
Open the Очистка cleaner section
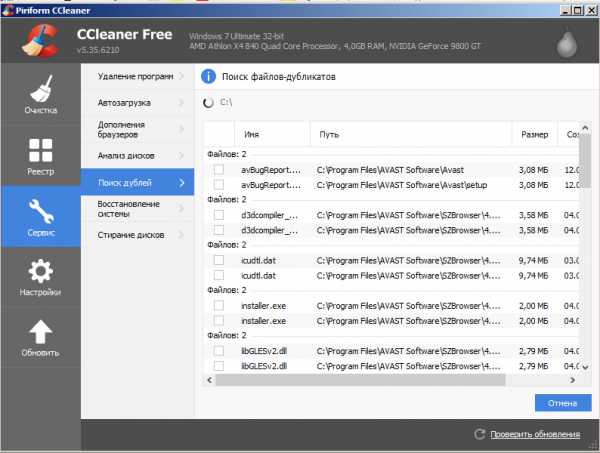click(41, 94)
